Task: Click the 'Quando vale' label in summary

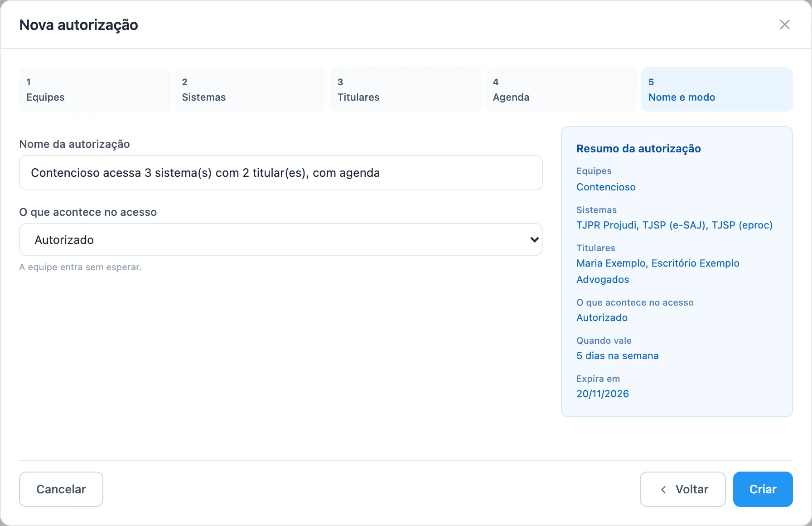Action: tap(604, 341)
